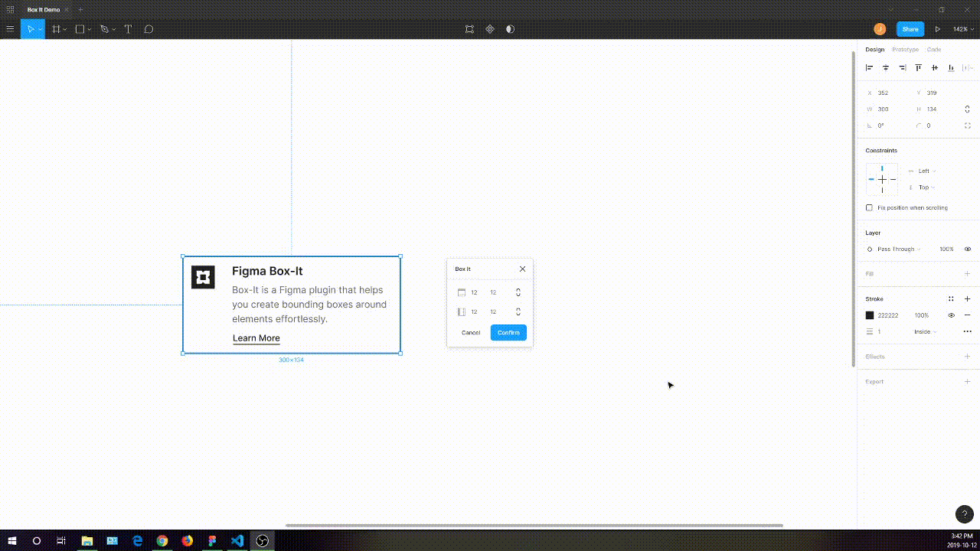Toggle layer visibility in the Layer section
Viewport: 980px width, 551px height.
(967, 249)
